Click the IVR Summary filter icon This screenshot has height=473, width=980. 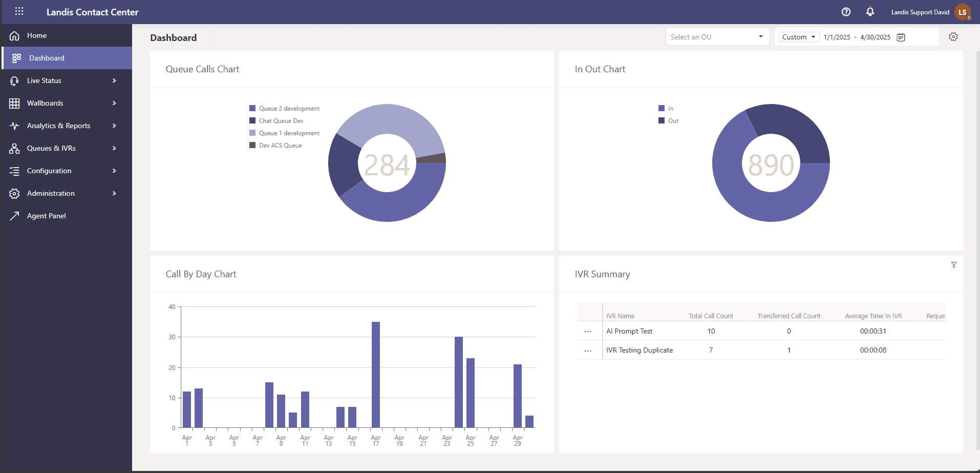click(x=953, y=265)
